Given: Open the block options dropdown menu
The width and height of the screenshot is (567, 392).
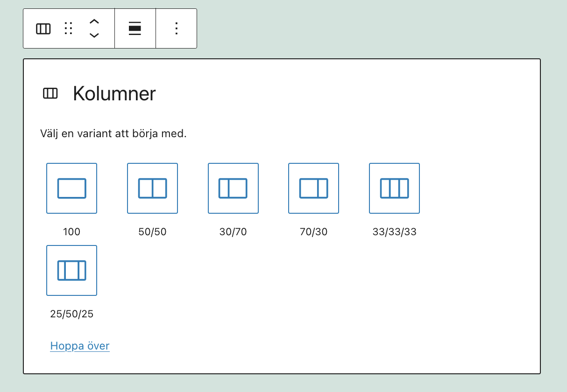Looking at the screenshot, I should click(x=176, y=28).
